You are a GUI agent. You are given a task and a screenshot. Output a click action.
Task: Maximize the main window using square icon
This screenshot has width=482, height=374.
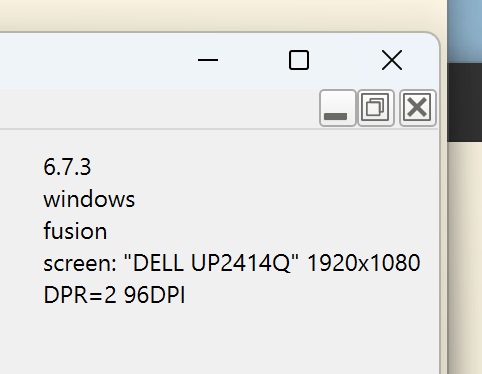pos(299,60)
